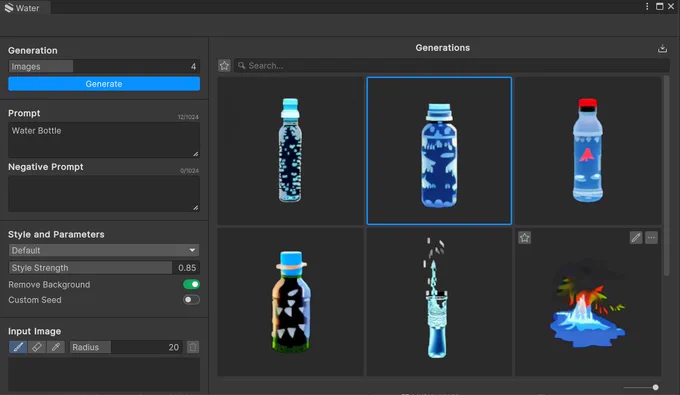This screenshot has height=395, width=680.
Task: Turn off Remove Background toggle
Action: (191, 284)
